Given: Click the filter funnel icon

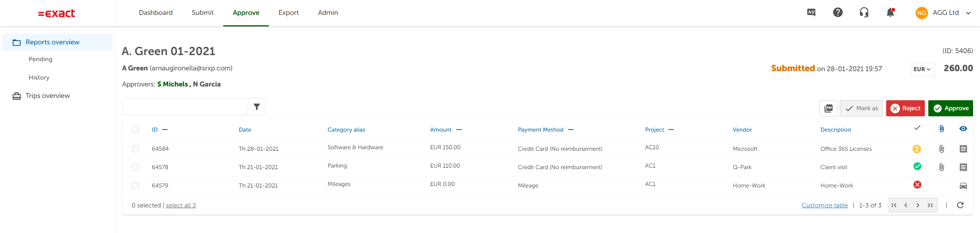Looking at the screenshot, I should (x=257, y=107).
